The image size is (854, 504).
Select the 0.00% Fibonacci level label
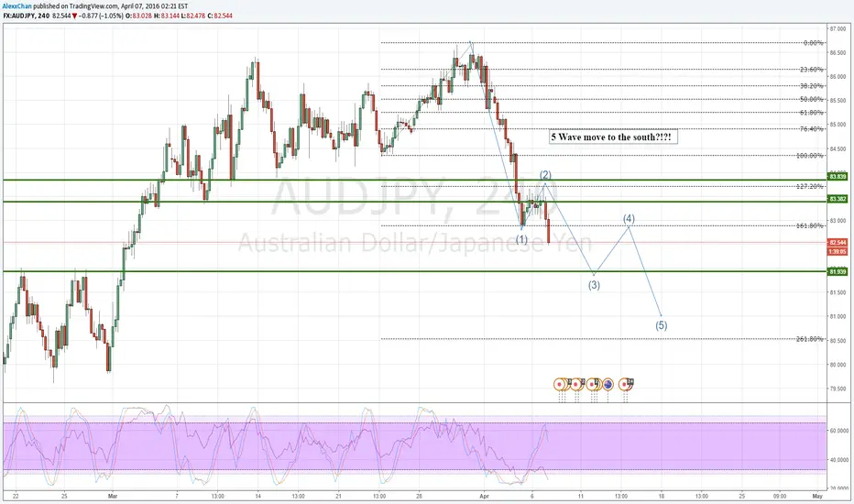click(813, 42)
